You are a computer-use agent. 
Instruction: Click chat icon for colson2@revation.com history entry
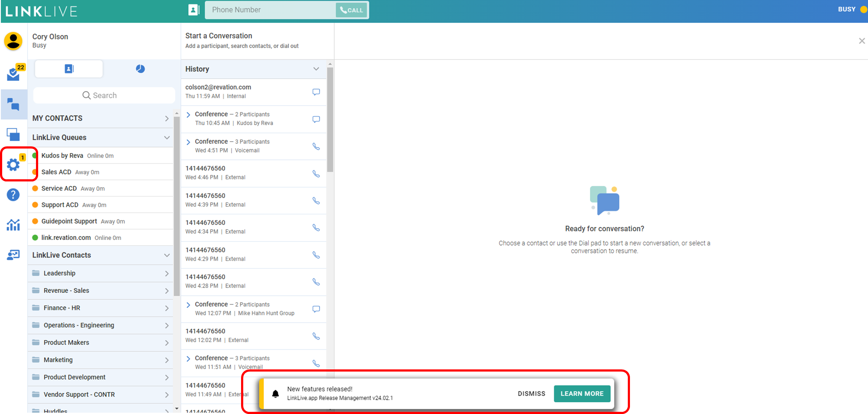(316, 92)
